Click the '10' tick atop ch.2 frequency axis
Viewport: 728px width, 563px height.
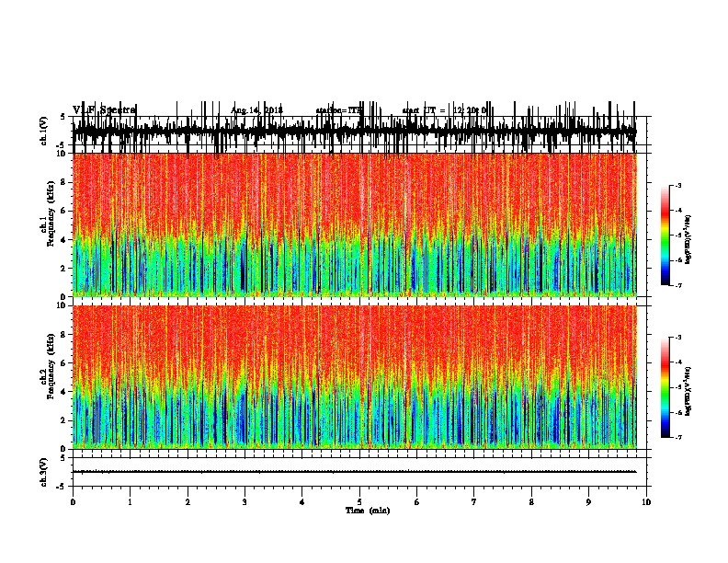click(x=63, y=305)
